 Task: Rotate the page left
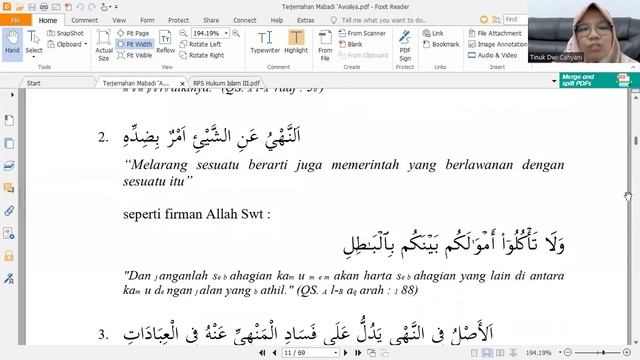point(200,44)
